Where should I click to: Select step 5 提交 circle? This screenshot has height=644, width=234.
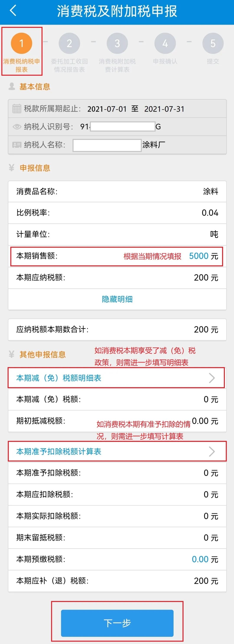click(x=213, y=43)
